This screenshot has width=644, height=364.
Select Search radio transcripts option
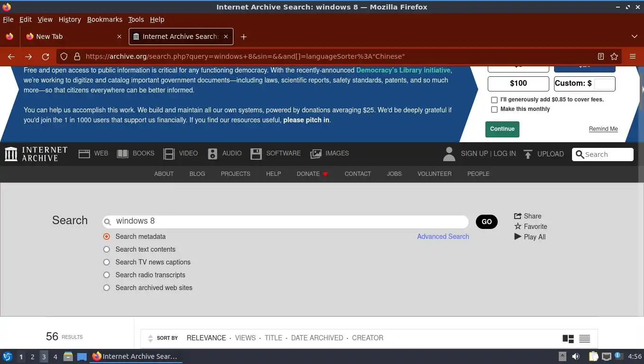tap(107, 275)
